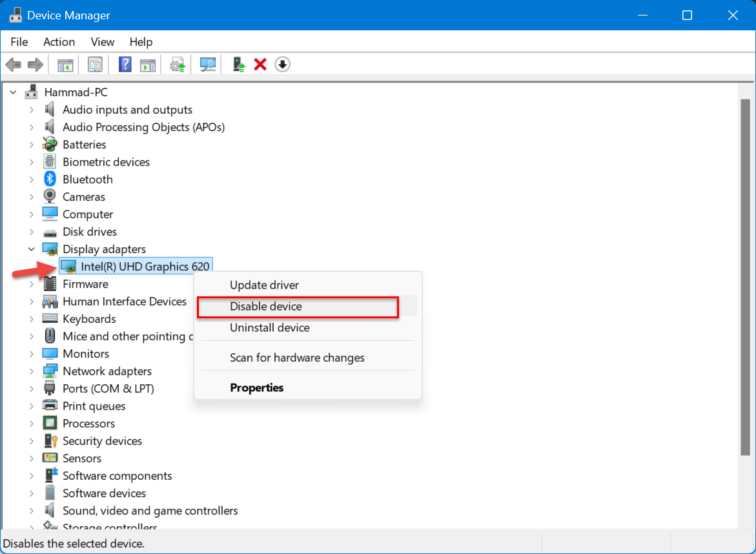Click the Help toolbar icon with question mark
Viewport: 756px width, 554px height.
coord(125,65)
